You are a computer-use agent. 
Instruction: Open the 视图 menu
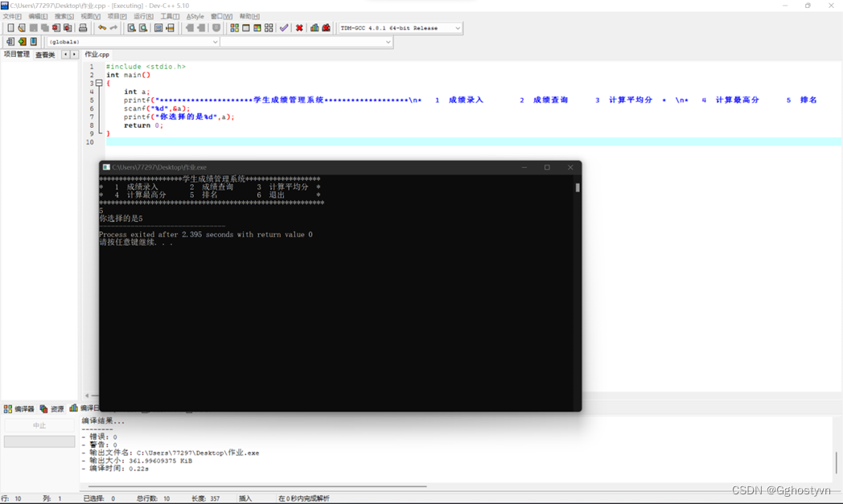pos(90,16)
